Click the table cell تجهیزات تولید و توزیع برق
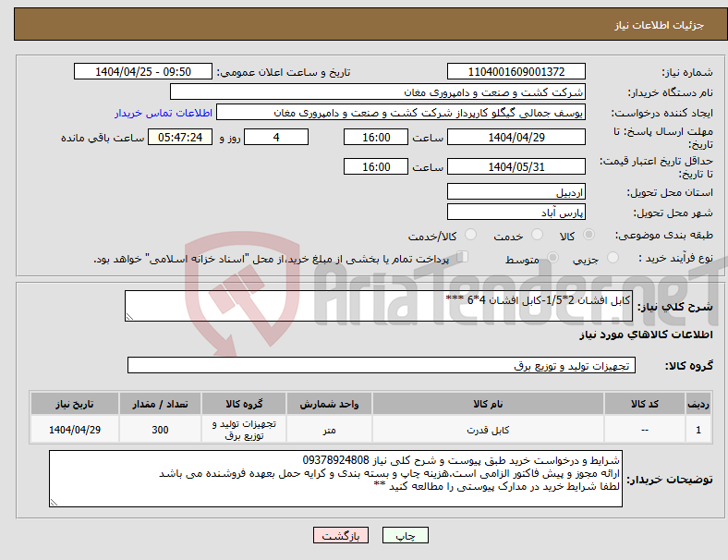Image resolution: width=728 pixels, height=560 pixels. (x=244, y=430)
